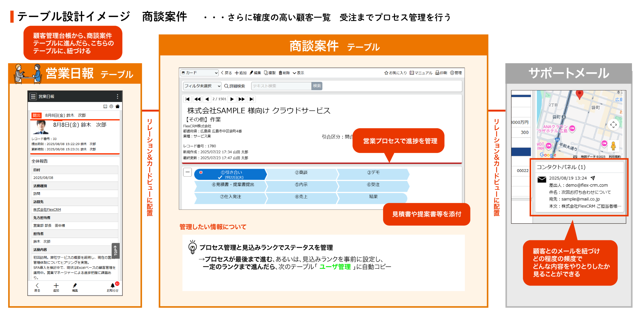
Task: Open the hamburger menu in 営業日報 header
Action: coord(33,96)
